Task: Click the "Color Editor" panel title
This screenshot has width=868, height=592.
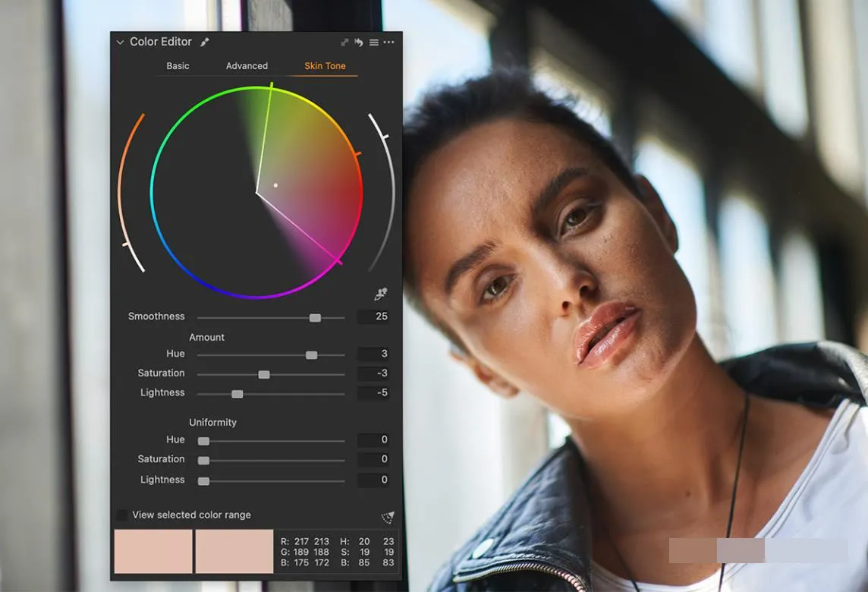Action: pyautogui.click(x=161, y=42)
